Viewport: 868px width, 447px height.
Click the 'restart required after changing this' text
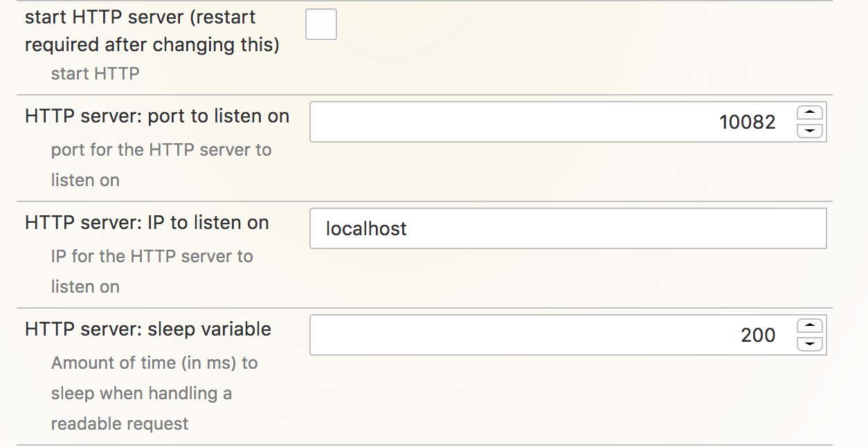tap(152, 45)
